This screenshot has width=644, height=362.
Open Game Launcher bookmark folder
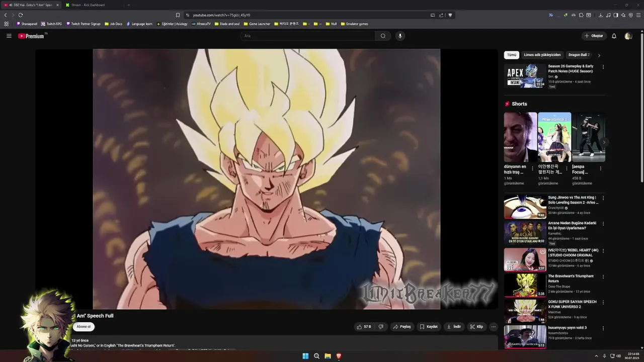(x=257, y=24)
